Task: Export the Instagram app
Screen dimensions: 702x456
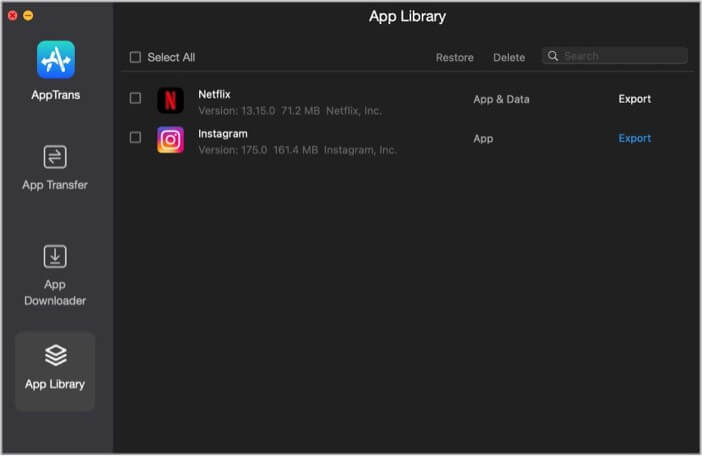Action: coord(634,138)
